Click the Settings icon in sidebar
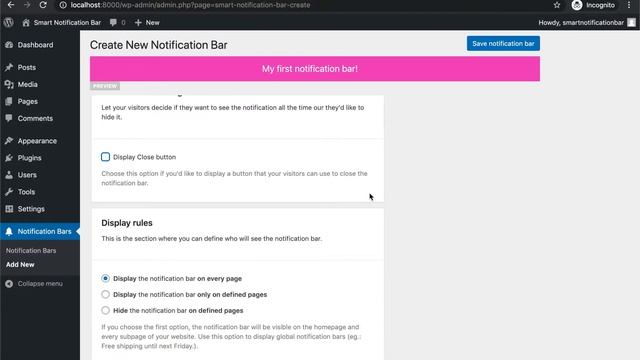The width and height of the screenshot is (640, 360). pos(9,209)
